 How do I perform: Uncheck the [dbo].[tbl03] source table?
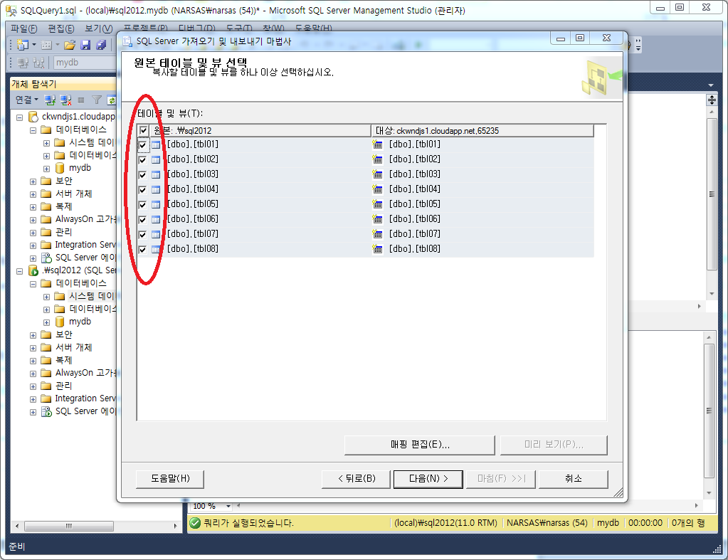click(142, 174)
